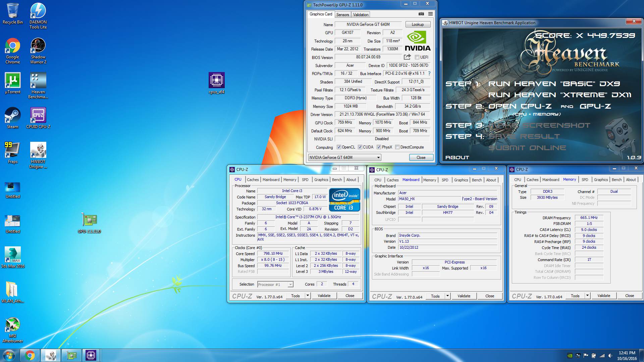
Task: Click ABOUT in HWBOT Heaven application
Action: (457, 158)
